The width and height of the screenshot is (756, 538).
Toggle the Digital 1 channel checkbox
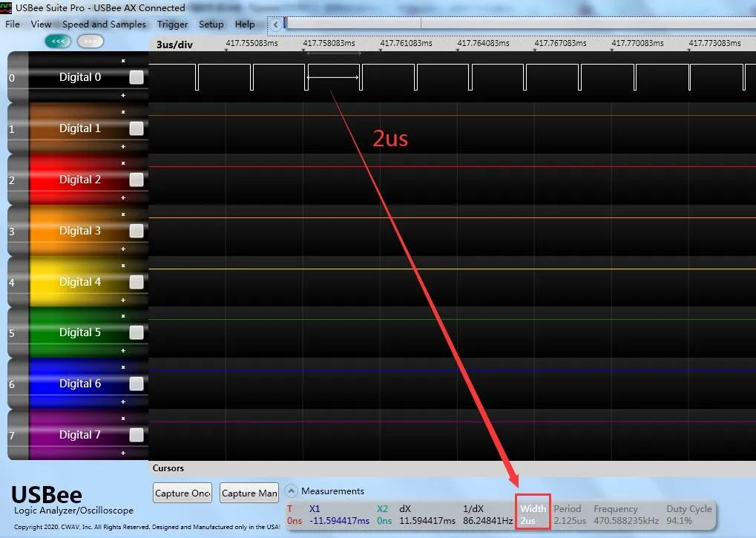click(x=137, y=128)
